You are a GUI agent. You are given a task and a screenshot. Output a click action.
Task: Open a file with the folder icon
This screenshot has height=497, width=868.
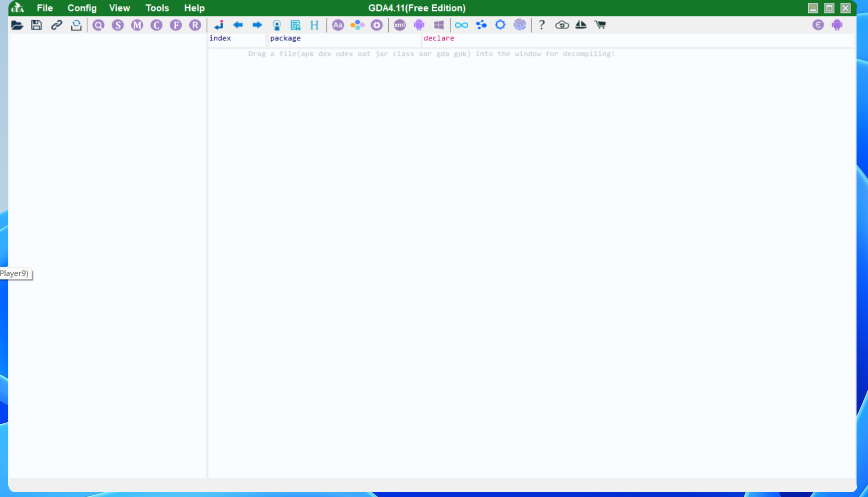point(17,25)
